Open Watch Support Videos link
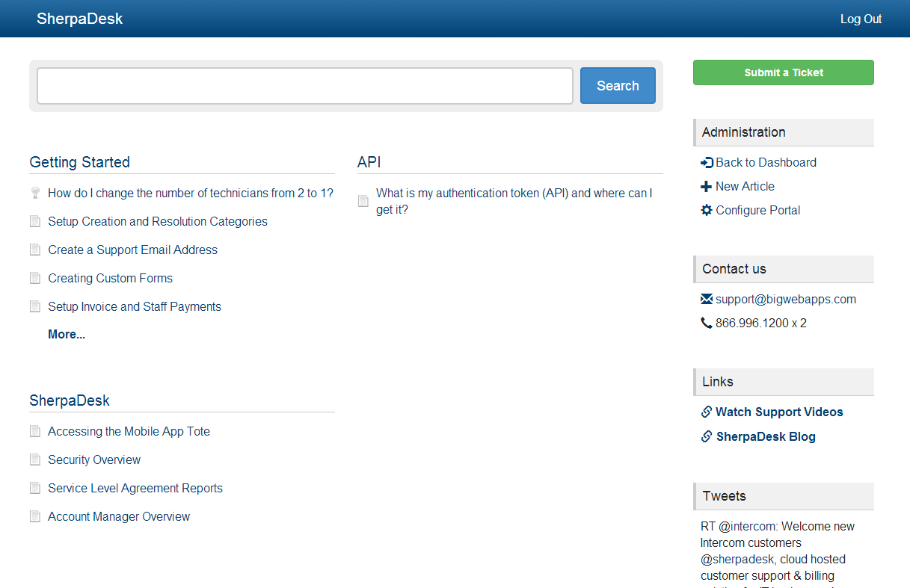The width and height of the screenshot is (910, 588). [x=779, y=412]
